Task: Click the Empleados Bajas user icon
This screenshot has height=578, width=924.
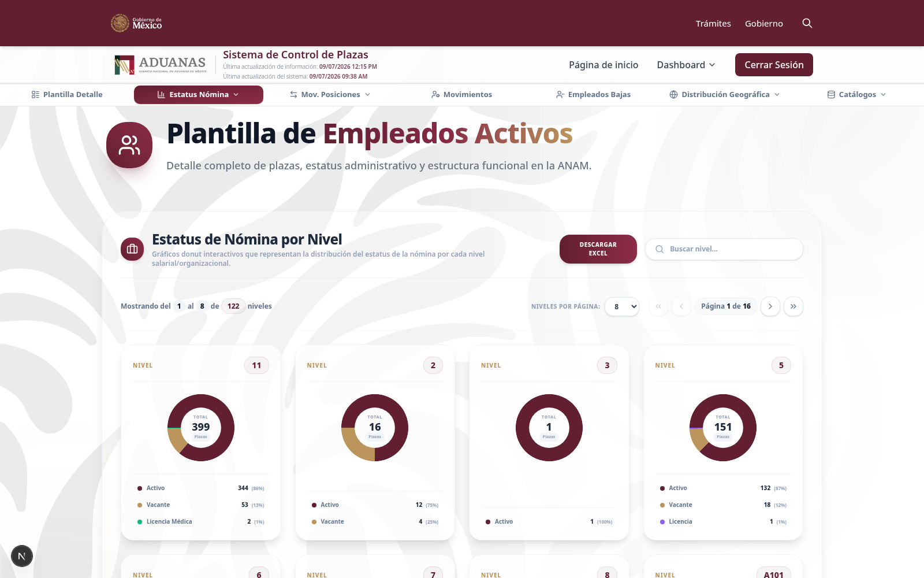Action: coord(560,95)
